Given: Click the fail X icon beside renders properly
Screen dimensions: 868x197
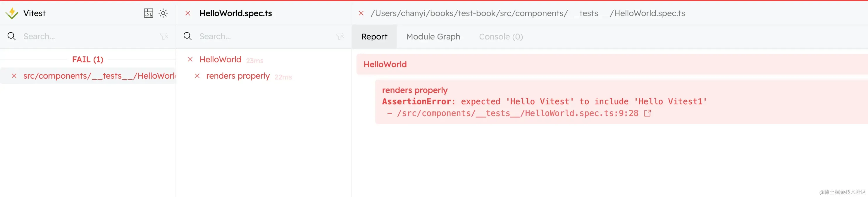Looking at the screenshot, I should [197, 76].
